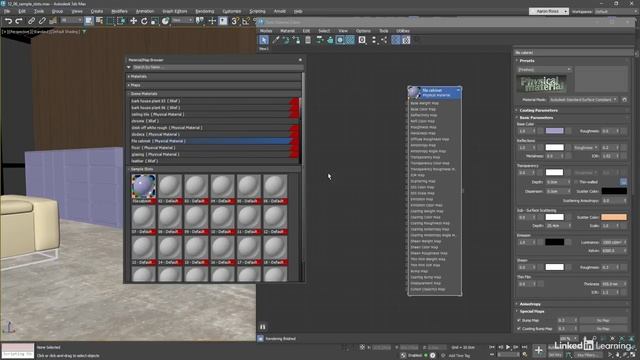Image resolution: width=640 pixels, height=360 pixels.
Task: Choose the Rectangular Selection Region icon
Action: 110,21
